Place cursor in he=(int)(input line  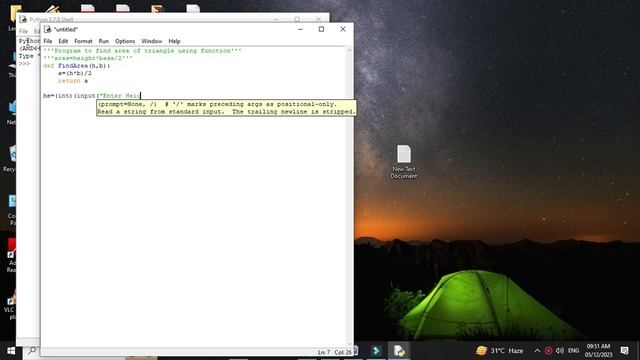(92, 96)
